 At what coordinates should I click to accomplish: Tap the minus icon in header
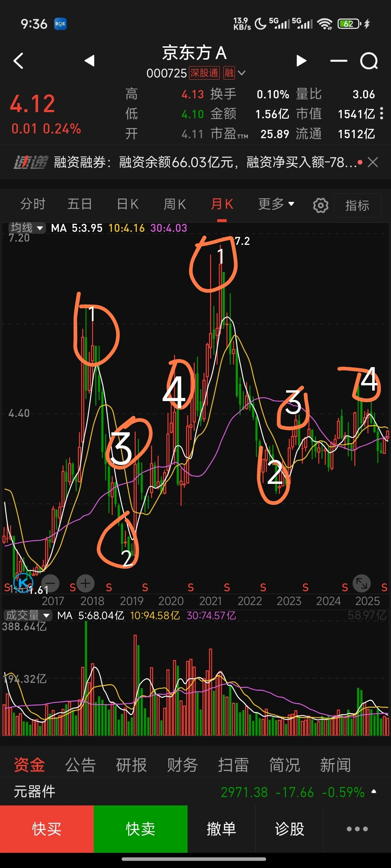(x=339, y=61)
